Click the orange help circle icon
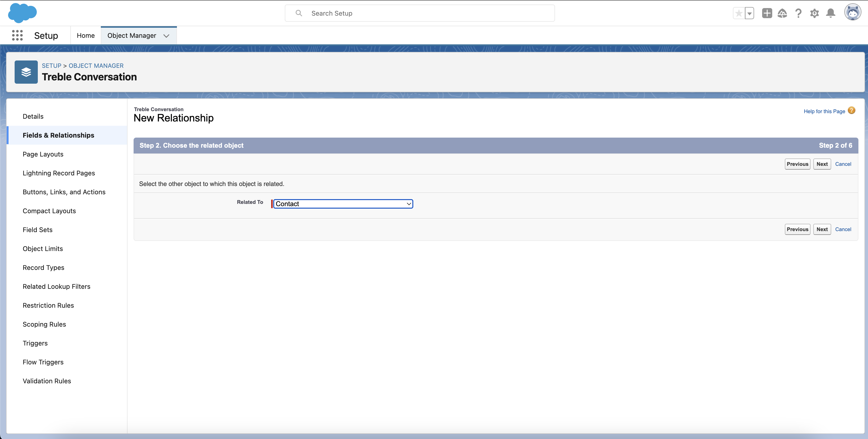The image size is (868, 439). coord(851,111)
